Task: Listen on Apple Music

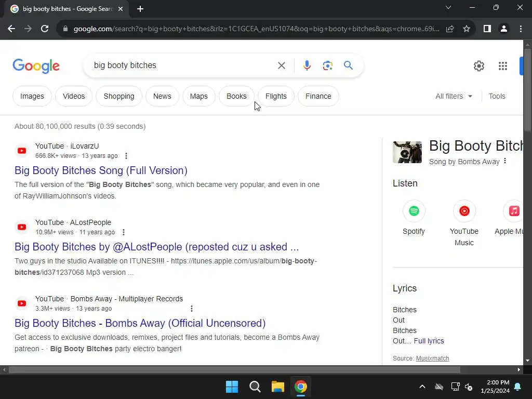Action: click(510, 217)
